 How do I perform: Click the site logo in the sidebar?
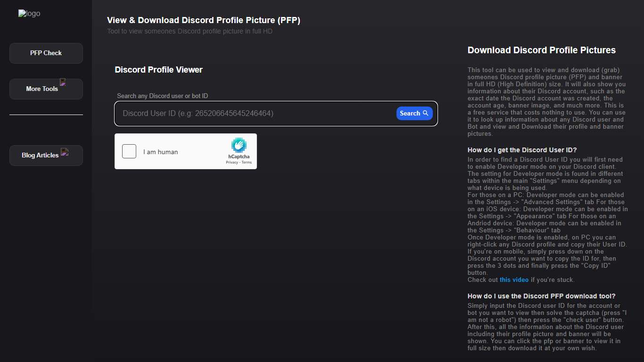click(x=29, y=13)
